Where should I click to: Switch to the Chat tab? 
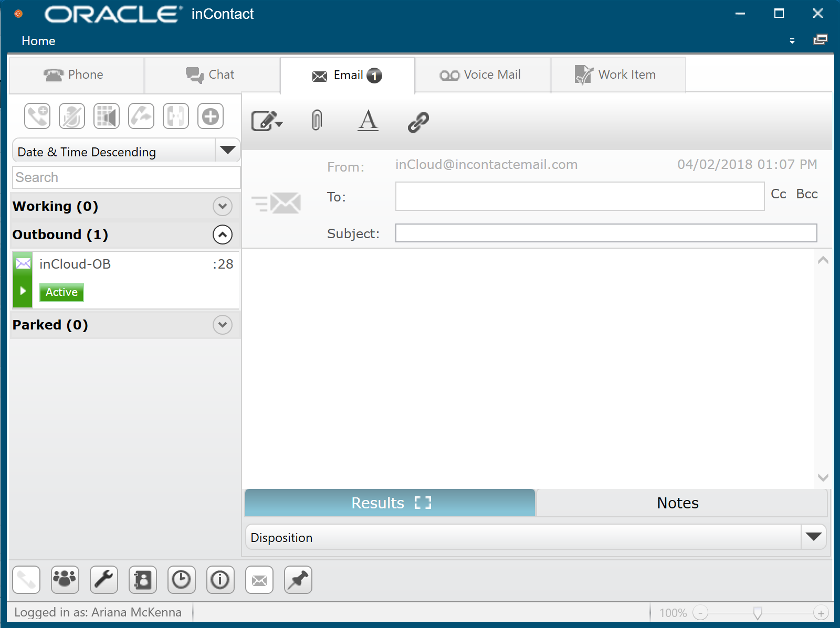212,75
